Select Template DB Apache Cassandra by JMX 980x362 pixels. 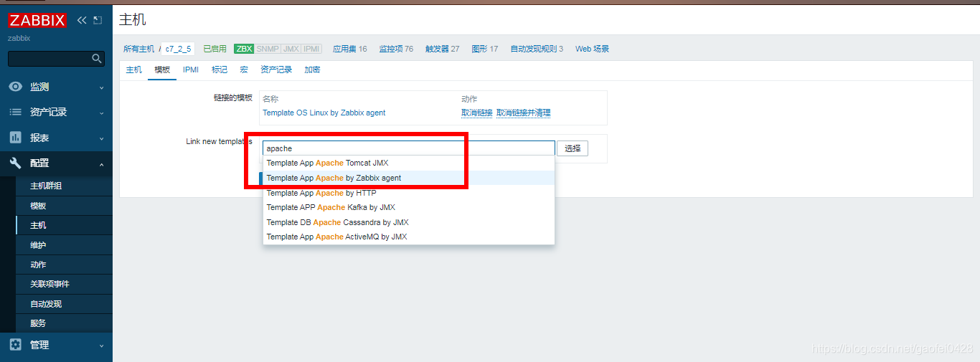(409, 222)
